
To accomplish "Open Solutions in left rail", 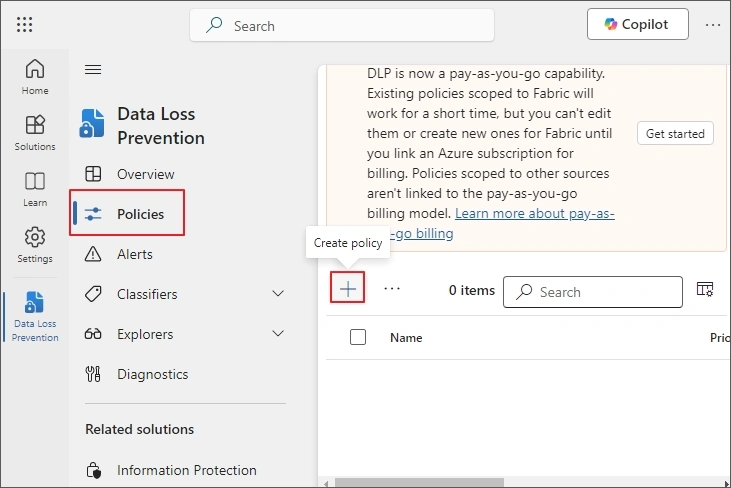I will [x=35, y=133].
